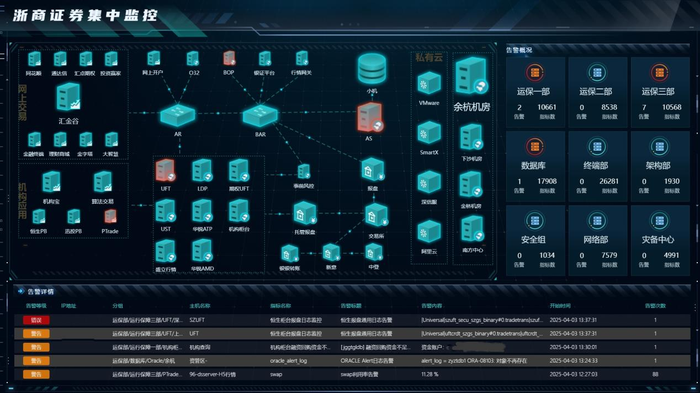The image size is (700, 393).
Task: Click the 小机 database stack icon
Action: (x=371, y=69)
